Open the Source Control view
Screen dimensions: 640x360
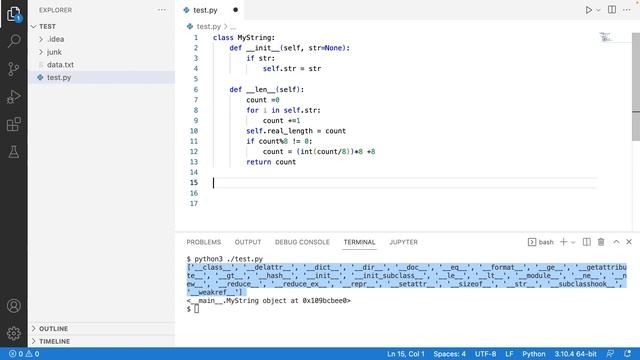click(14, 69)
